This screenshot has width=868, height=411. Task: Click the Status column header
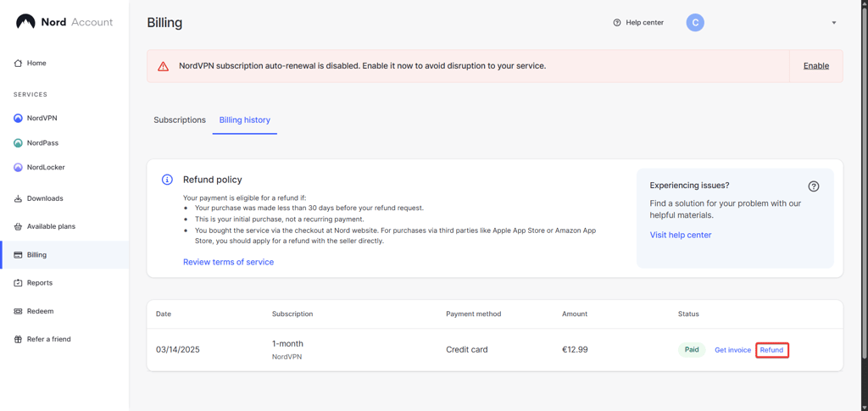tap(688, 314)
